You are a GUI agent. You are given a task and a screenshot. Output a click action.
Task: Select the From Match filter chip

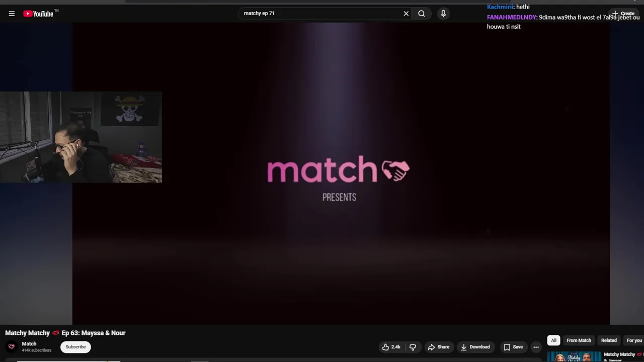click(x=579, y=340)
